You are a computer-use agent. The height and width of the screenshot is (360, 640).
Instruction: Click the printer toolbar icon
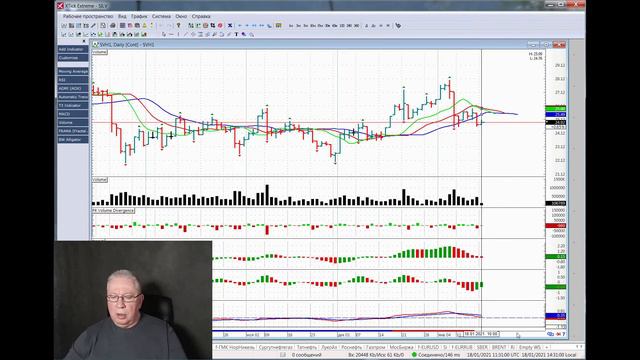click(113, 25)
